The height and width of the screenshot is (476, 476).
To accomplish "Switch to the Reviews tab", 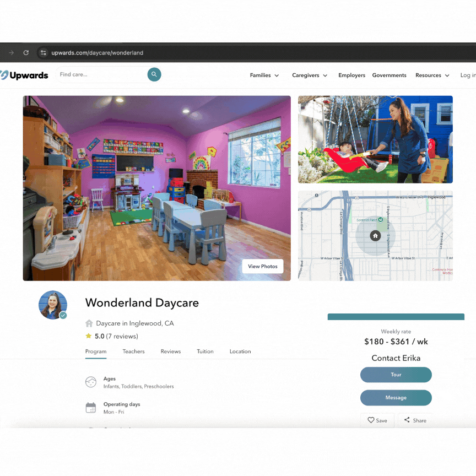I will (x=171, y=351).
